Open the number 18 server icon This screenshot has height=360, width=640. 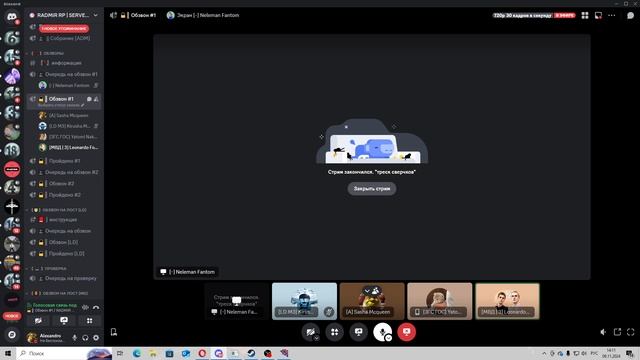[x=12, y=150]
